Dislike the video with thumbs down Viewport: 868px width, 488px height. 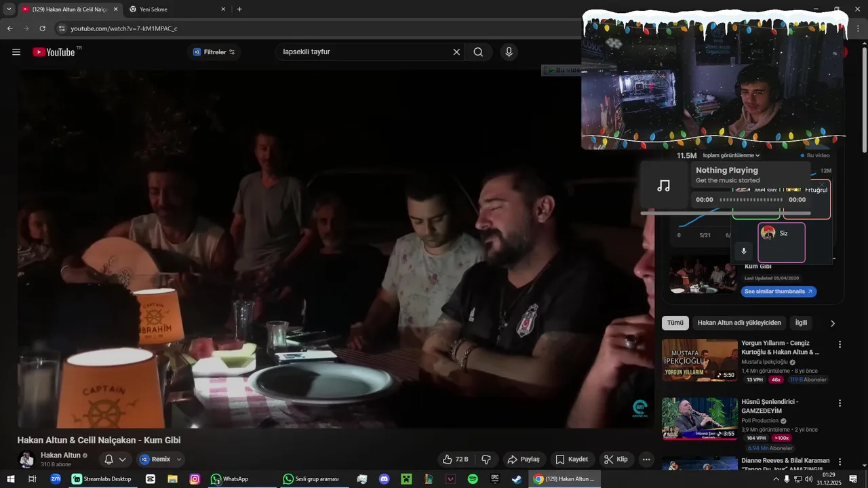[486, 460]
